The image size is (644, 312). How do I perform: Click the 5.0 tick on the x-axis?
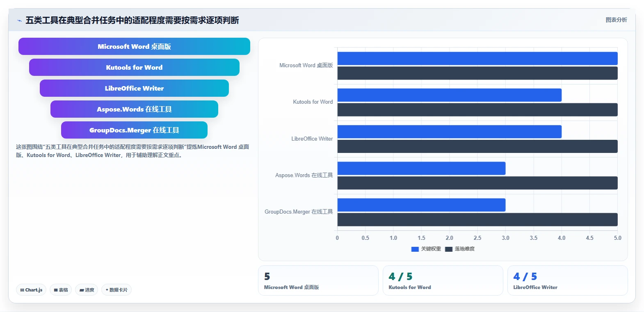tap(617, 238)
